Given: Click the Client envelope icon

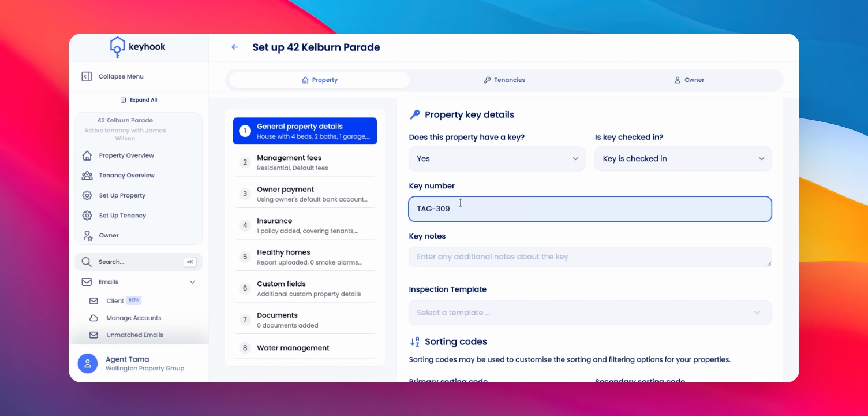Looking at the screenshot, I should tap(93, 301).
